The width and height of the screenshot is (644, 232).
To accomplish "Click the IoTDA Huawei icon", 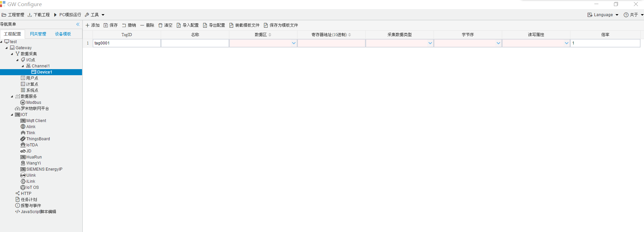I will [x=23, y=145].
